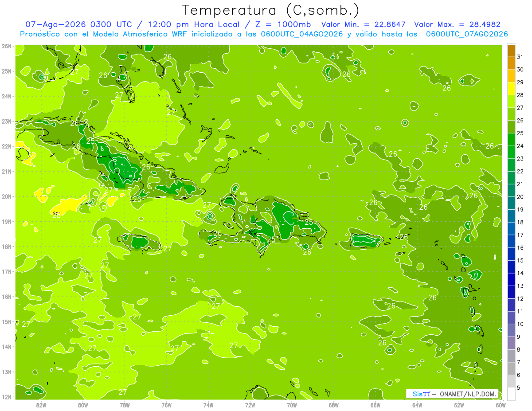The width and height of the screenshot is (532, 411).
Task: Click the legend value "11"
Action: (520, 311)
